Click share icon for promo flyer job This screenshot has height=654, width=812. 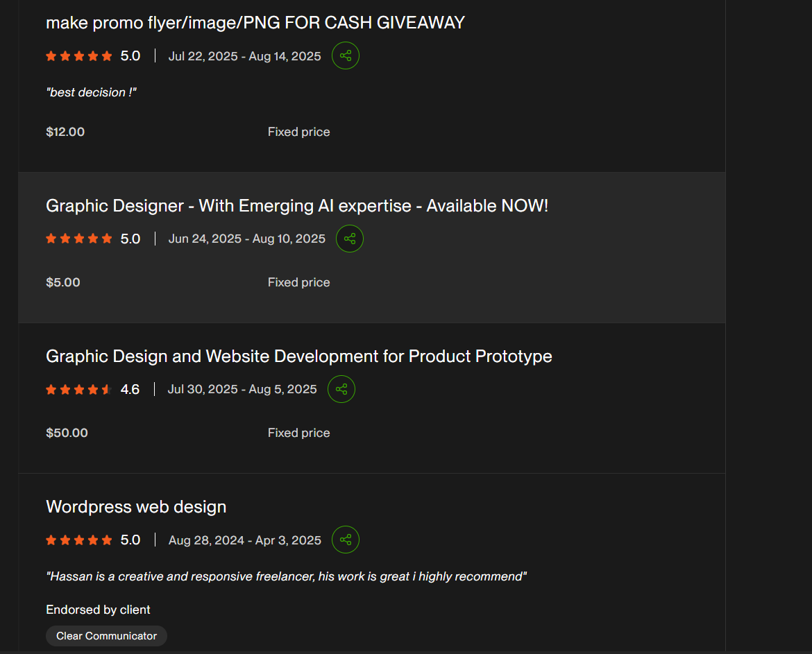tap(346, 56)
